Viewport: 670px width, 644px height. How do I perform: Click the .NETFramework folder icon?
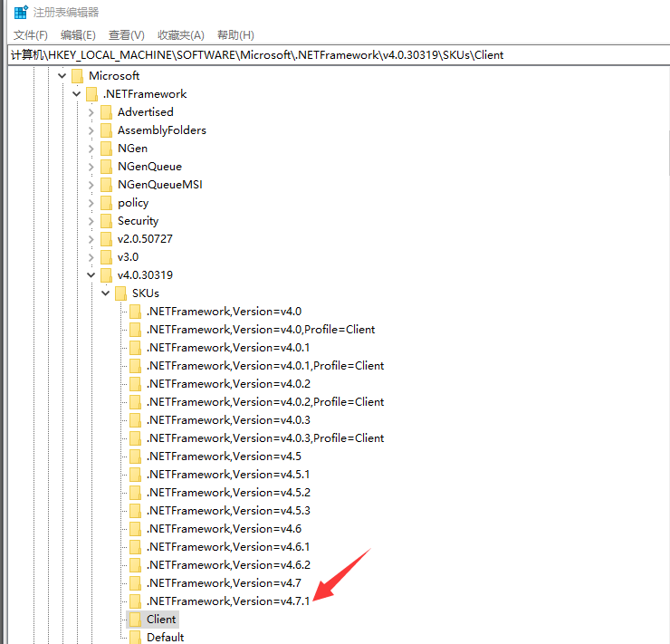point(91,94)
